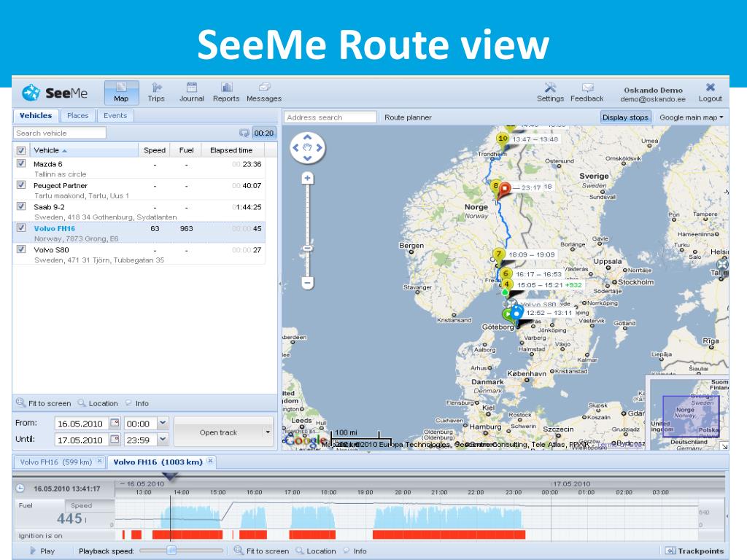Sort by the Fuel column header
This screenshot has height=560, width=747.
[x=186, y=150]
